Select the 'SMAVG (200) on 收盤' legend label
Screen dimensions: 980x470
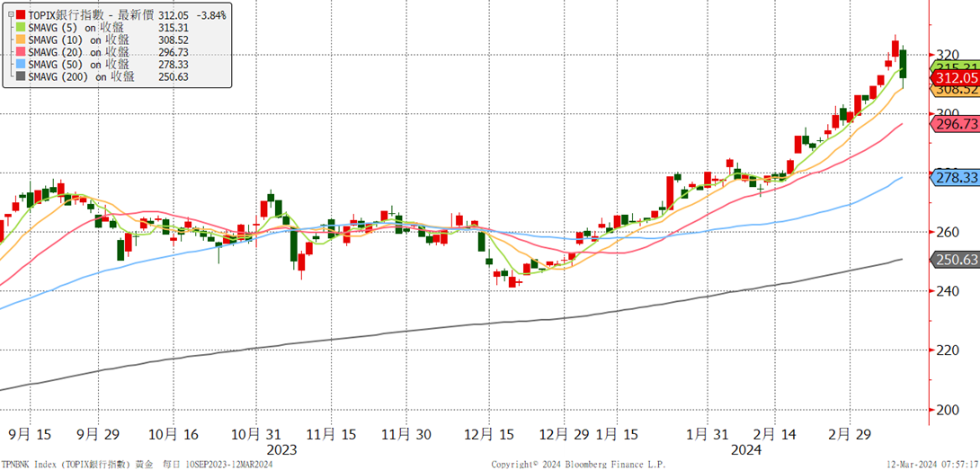(82, 76)
